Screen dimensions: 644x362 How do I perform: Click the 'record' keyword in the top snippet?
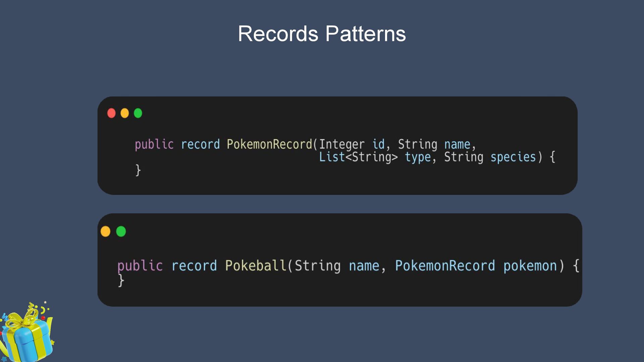pyautogui.click(x=200, y=144)
